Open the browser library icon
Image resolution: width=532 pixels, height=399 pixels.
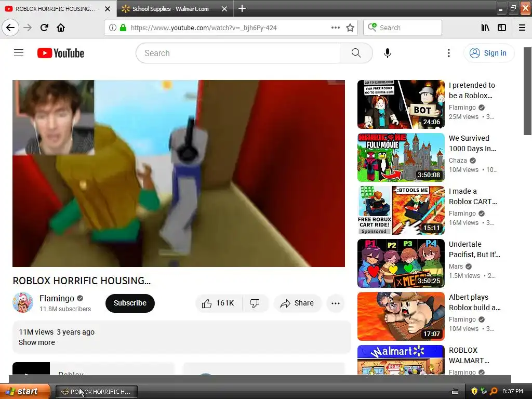485,28
